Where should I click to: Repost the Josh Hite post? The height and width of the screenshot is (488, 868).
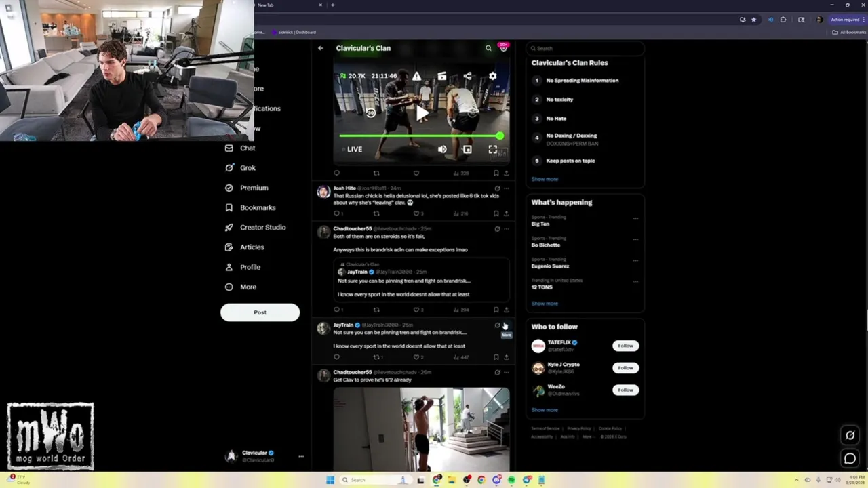click(376, 213)
